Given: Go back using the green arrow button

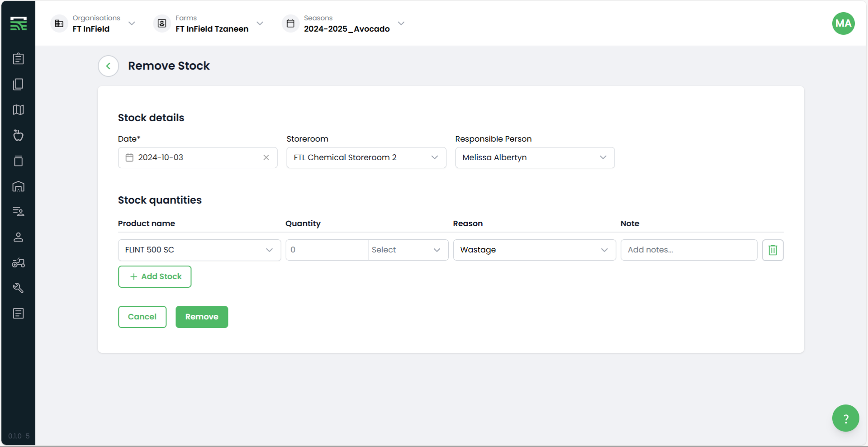Looking at the screenshot, I should [x=109, y=66].
